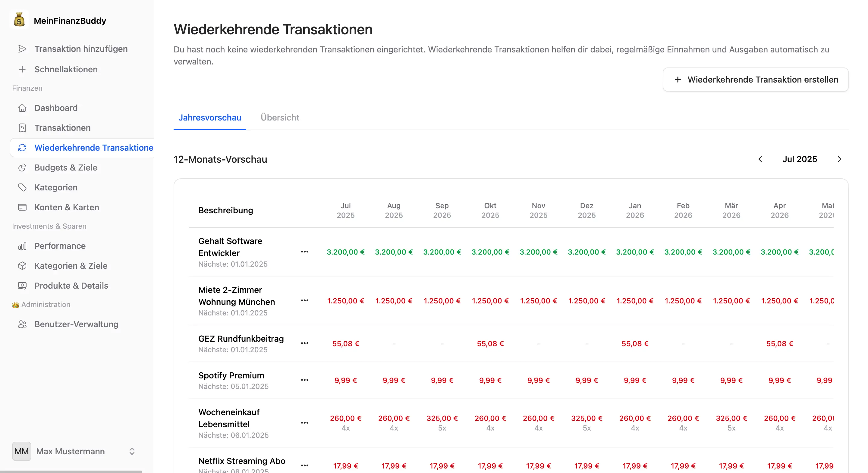This screenshot has height=473, width=868.
Task: Open Benutzer-Verwaltung users icon
Action: tap(22, 324)
